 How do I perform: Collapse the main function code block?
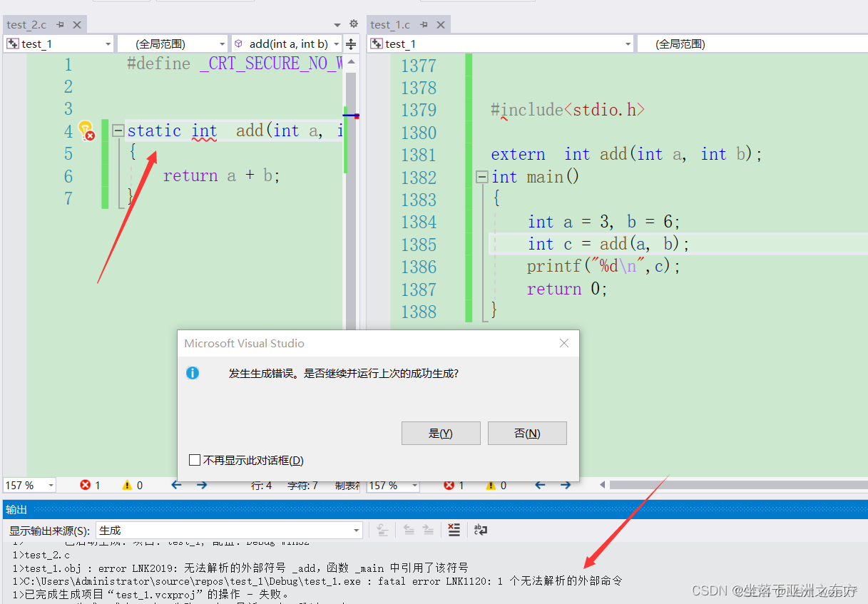click(x=481, y=176)
